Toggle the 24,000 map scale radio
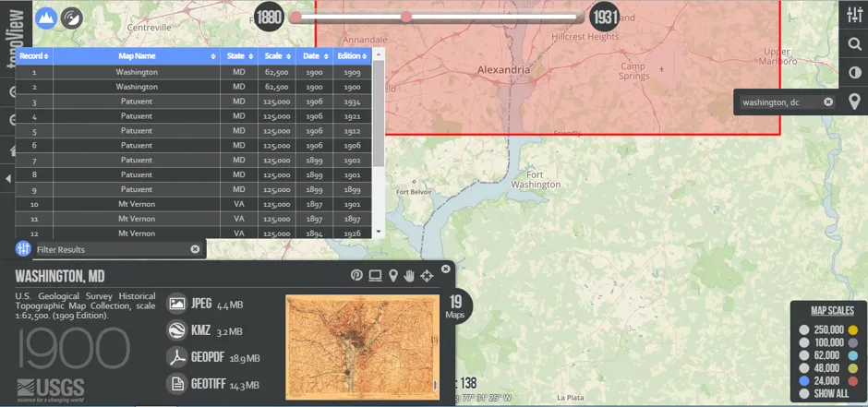Screen dimensions: 868x407 pos(803,379)
